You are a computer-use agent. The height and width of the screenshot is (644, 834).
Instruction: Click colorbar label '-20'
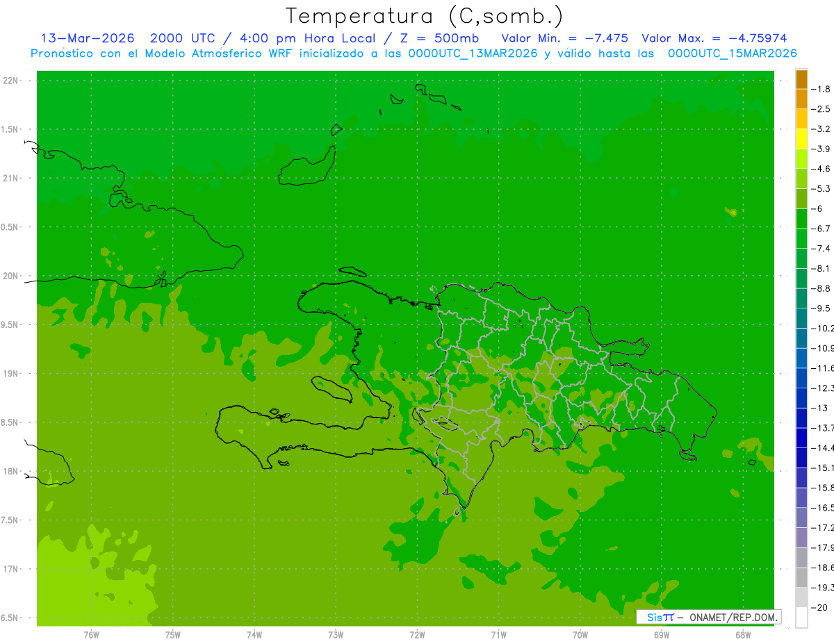pos(820,608)
